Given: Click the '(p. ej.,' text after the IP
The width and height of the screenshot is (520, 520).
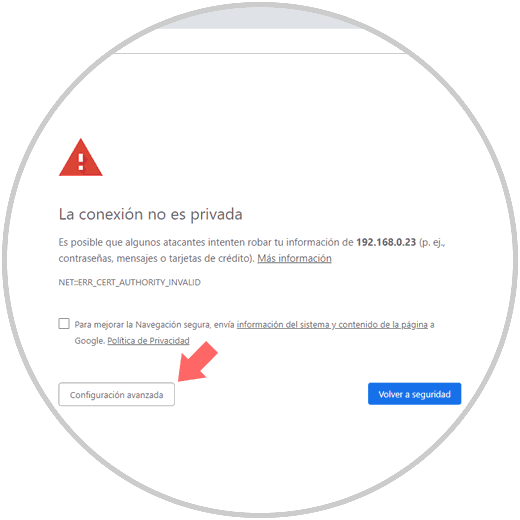Looking at the screenshot, I should coord(432,243).
